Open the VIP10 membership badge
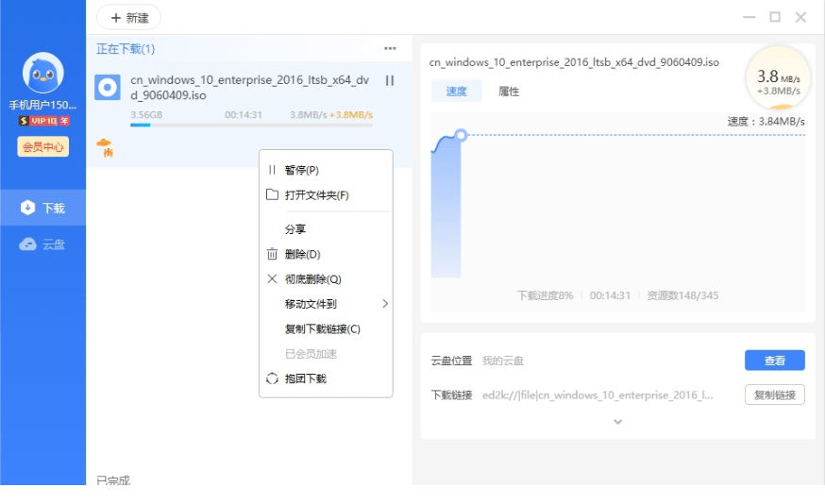This screenshot has height=504, width=825. [43, 121]
